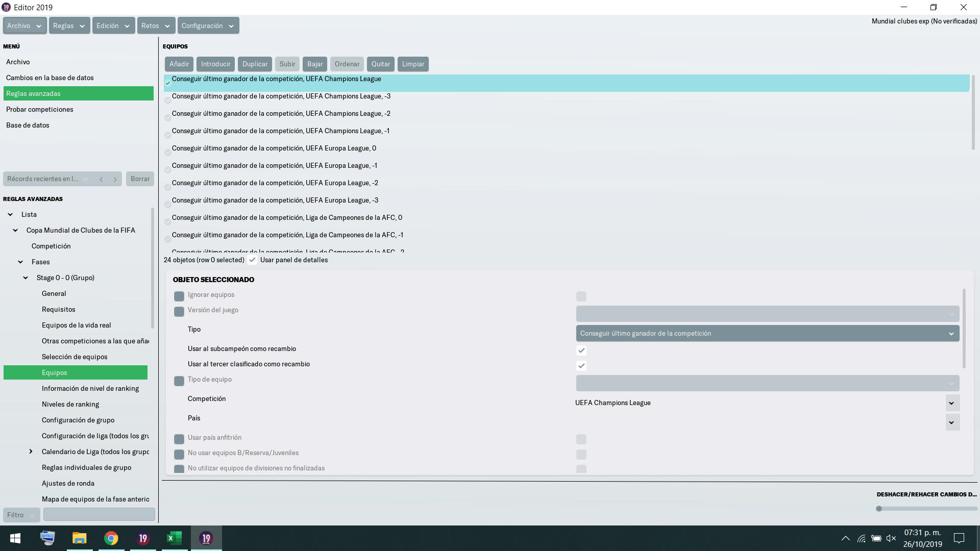Click the Limpiar button
The height and width of the screenshot is (551, 980).
413,64
